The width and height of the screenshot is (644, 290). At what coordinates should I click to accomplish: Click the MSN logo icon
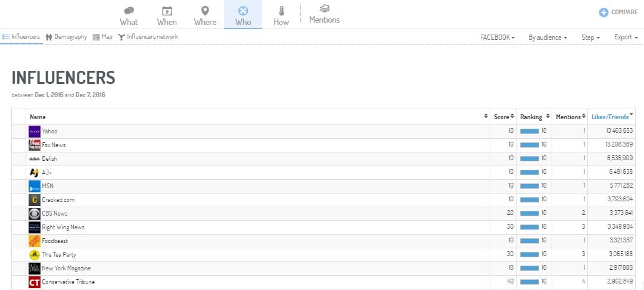click(35, 186)
